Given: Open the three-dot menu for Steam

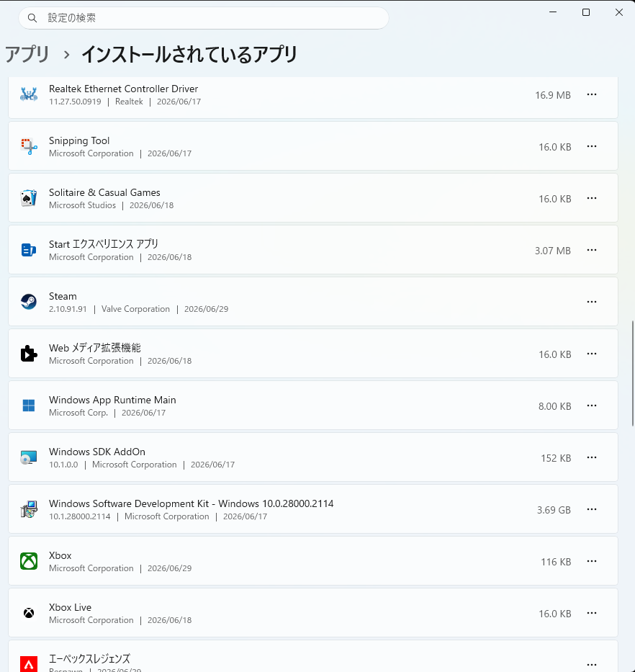Looking at the screenshot, I should (x=592, y=302).
